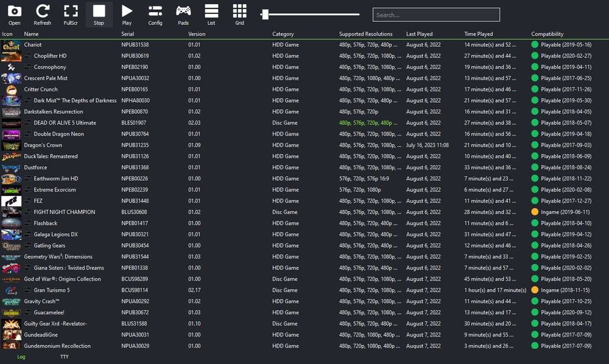Sort by the Last Played column header

point(419,33)
